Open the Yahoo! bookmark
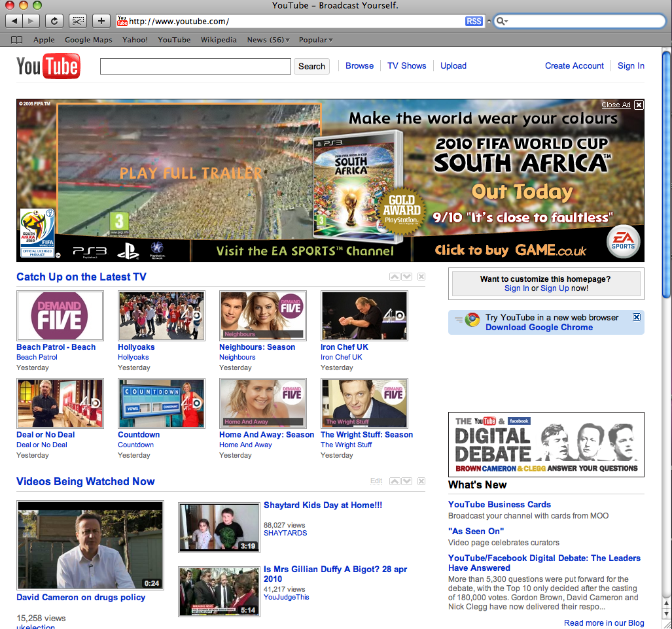This screenshot has height=629, width=672. point(135,40)
